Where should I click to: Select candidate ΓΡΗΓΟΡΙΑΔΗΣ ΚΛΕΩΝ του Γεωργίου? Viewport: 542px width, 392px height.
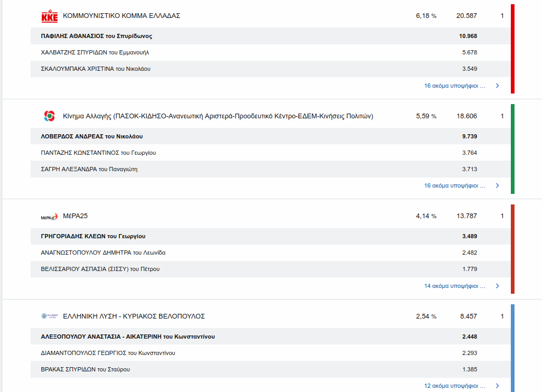[94, 237]
